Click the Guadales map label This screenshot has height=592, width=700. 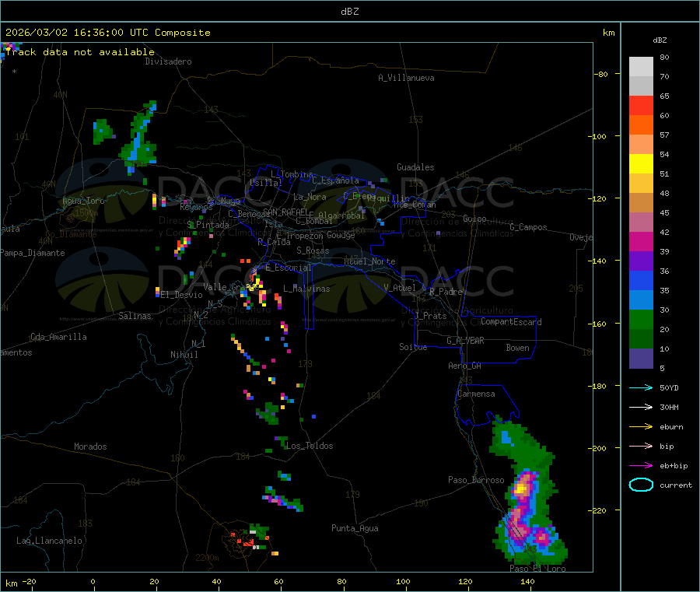tap(415, 167)
